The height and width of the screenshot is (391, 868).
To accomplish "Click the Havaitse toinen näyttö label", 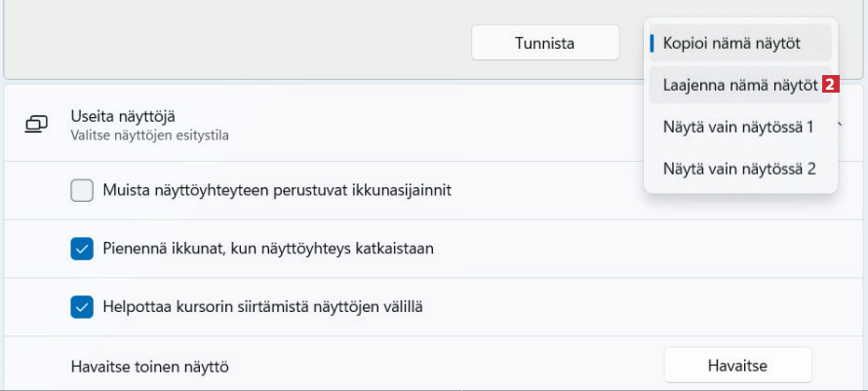I will pyautogui.click(x=149, y=367).
